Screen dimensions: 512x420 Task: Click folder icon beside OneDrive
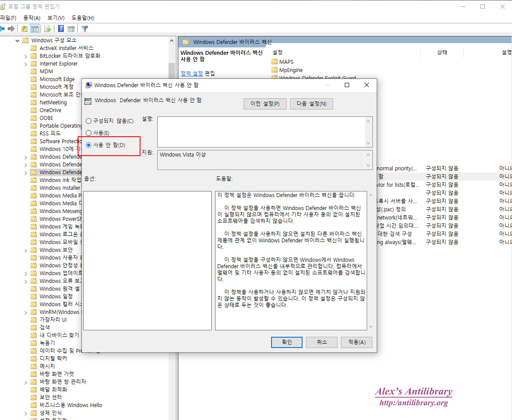[34, 110]
